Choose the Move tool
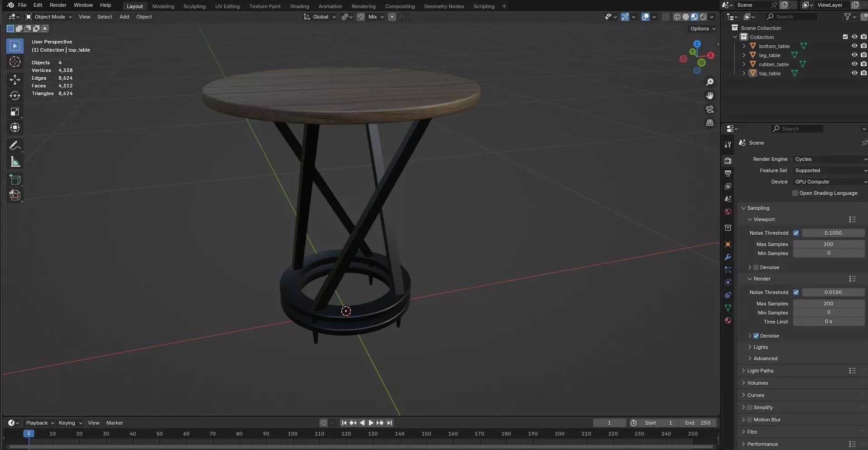868x450 pixels. pos(15,80)
